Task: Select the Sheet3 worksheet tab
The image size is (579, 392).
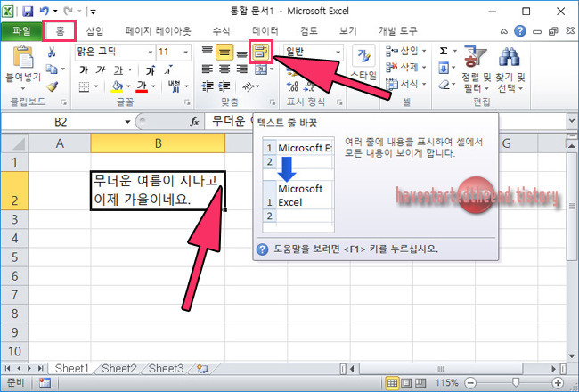Action: [x=166, y=369]
